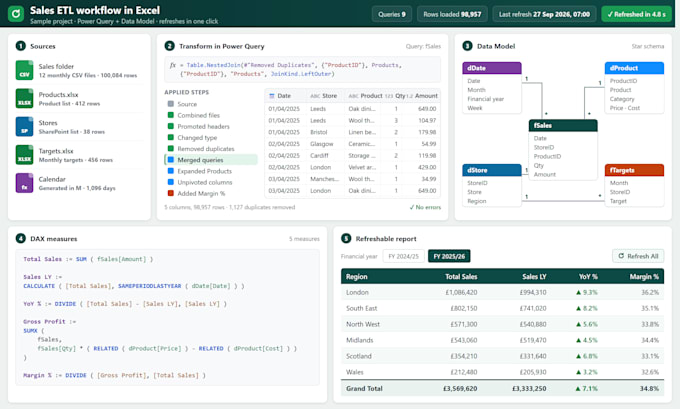The height and width of the screenshot is (409, 680).
Task: Click the Margin % column header
Action: [644, 277]
